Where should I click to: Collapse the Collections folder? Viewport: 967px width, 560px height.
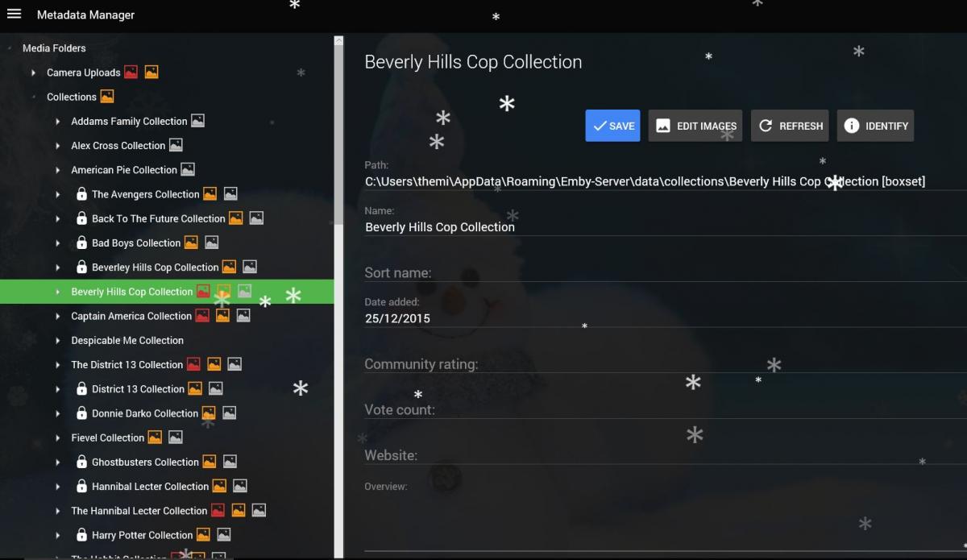tap(34, 97)
